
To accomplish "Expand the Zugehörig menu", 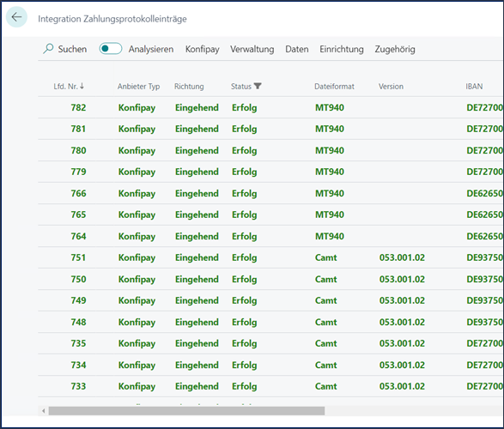I will coord(395,49).
